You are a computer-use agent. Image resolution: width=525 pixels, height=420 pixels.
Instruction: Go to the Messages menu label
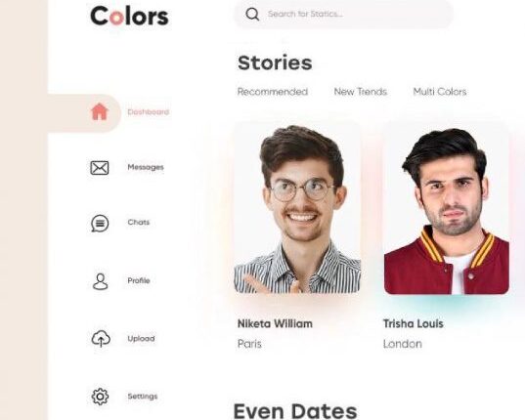146,167
